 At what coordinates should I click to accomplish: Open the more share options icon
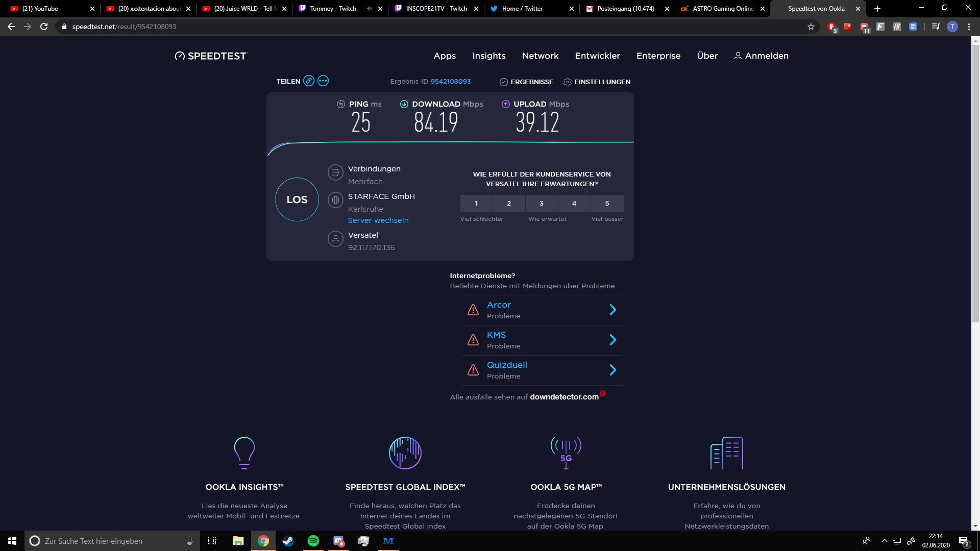[x=323, y=81]
